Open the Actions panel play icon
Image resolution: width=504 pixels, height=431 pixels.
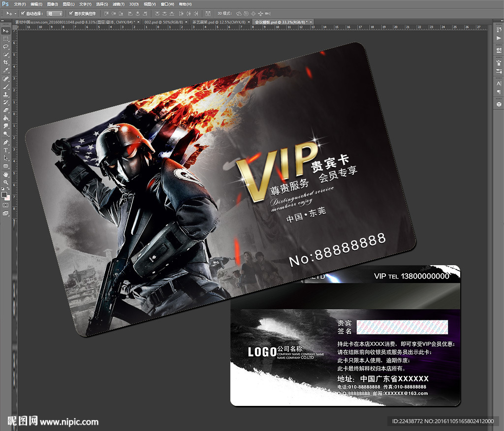499,38
